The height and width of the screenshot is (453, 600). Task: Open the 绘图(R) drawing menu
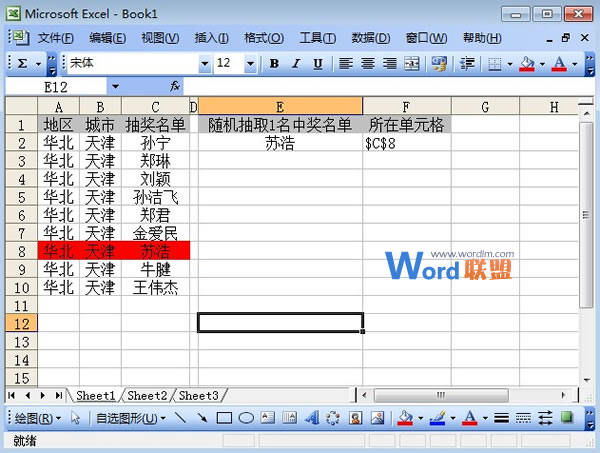[x=38, y=418]
